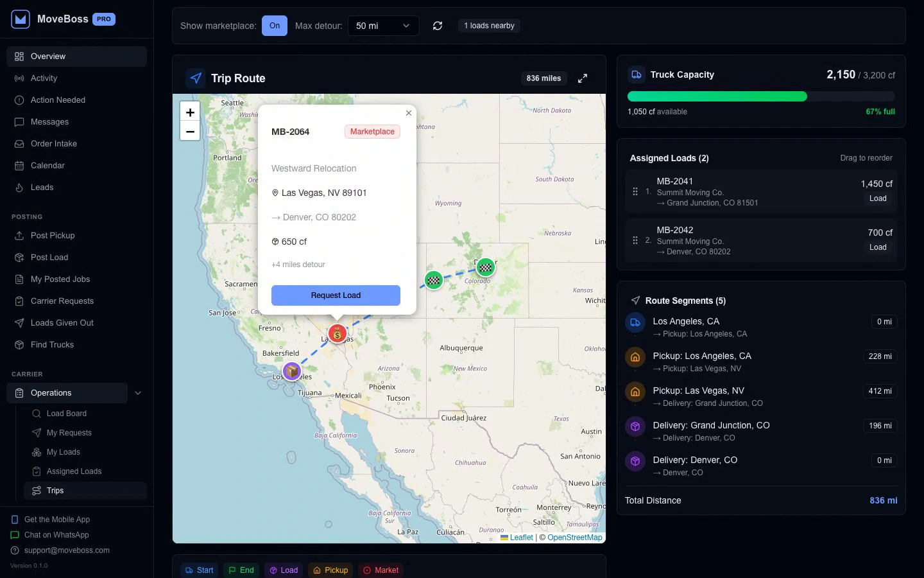
Task: Click the refresh marketplace loads icon
Action: [x=438, y=26]
